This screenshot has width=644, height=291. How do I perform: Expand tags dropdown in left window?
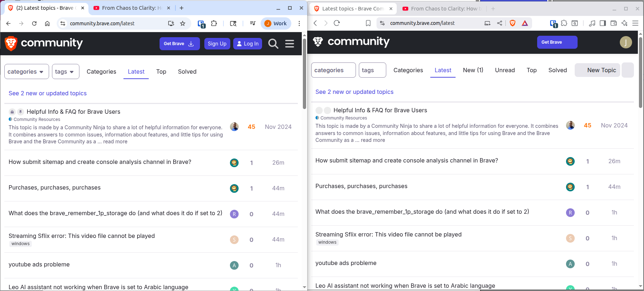tap(65, 71)
